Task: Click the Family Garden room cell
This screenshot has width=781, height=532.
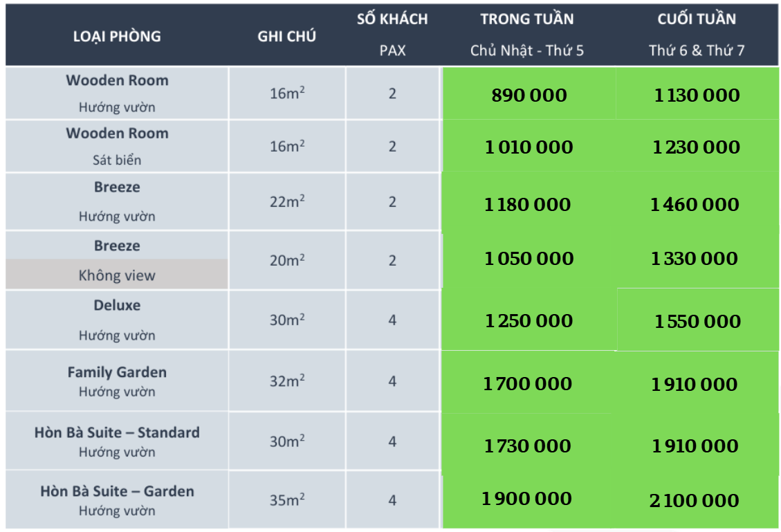Action: tap(117, 380)
